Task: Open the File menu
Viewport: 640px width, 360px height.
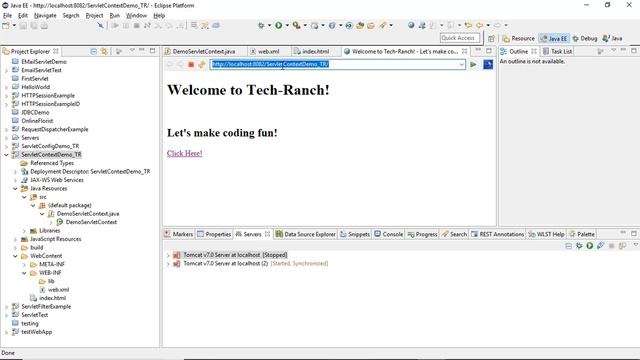Action: 7,16
